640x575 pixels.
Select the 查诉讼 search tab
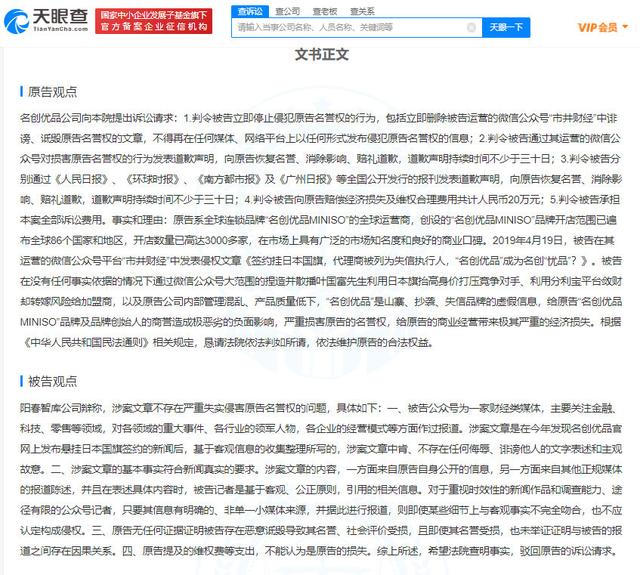click(250, 11)
